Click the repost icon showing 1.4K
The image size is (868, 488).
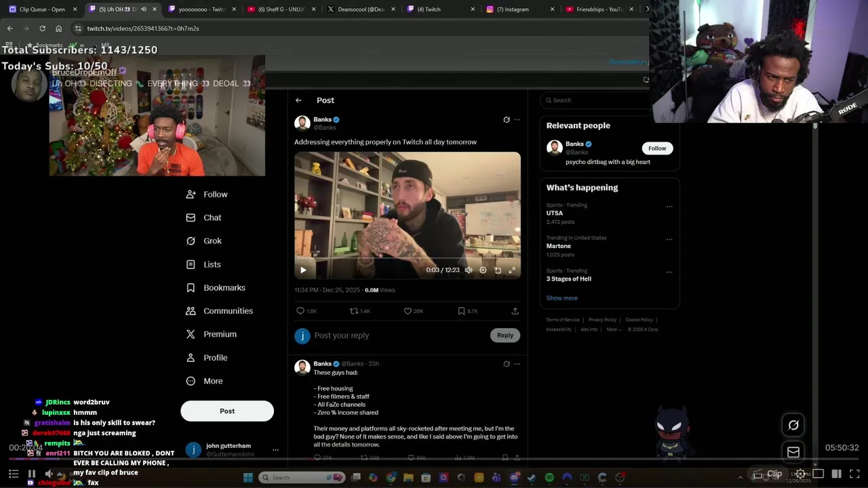(x=354, y=310)
